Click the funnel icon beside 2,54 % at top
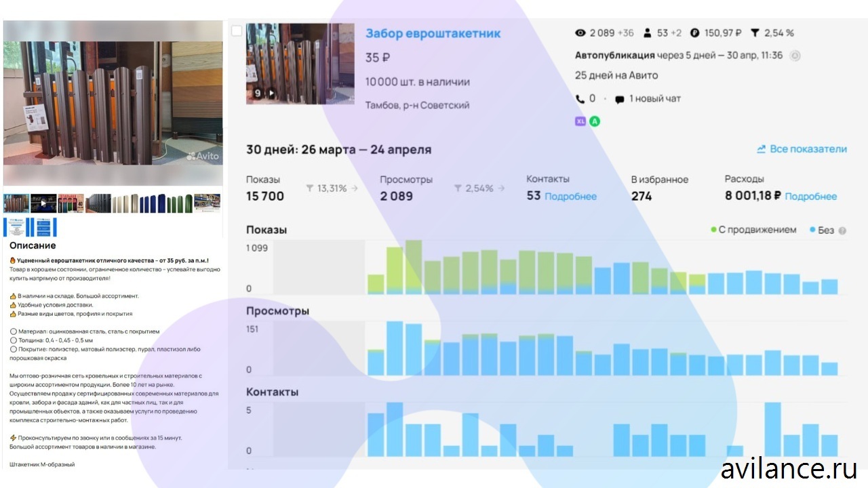 point(755,33)
